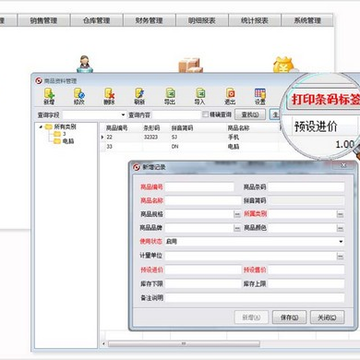
Task: Focus the 预设售价 input field
Action: point(306,270)
